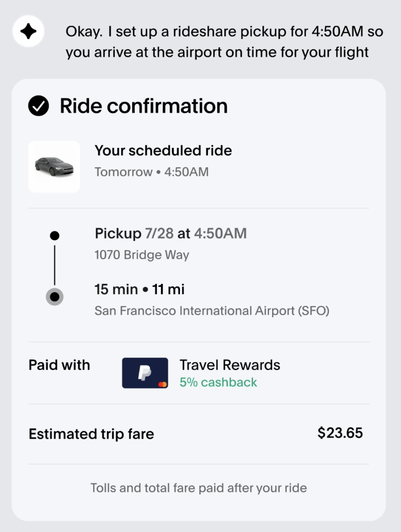Click the $23.65 fare amount

(340, 433)
